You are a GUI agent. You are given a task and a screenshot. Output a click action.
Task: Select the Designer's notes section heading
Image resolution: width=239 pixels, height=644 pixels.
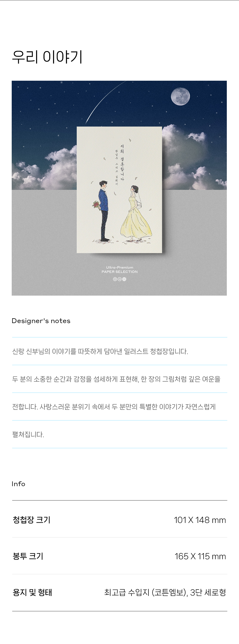coord(41,321)
